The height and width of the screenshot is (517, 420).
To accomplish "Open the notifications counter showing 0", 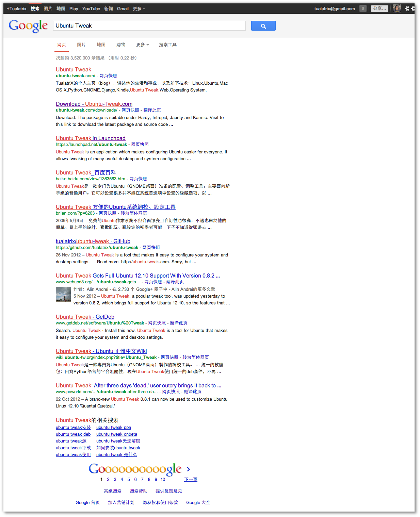I will tap(362, 8).
